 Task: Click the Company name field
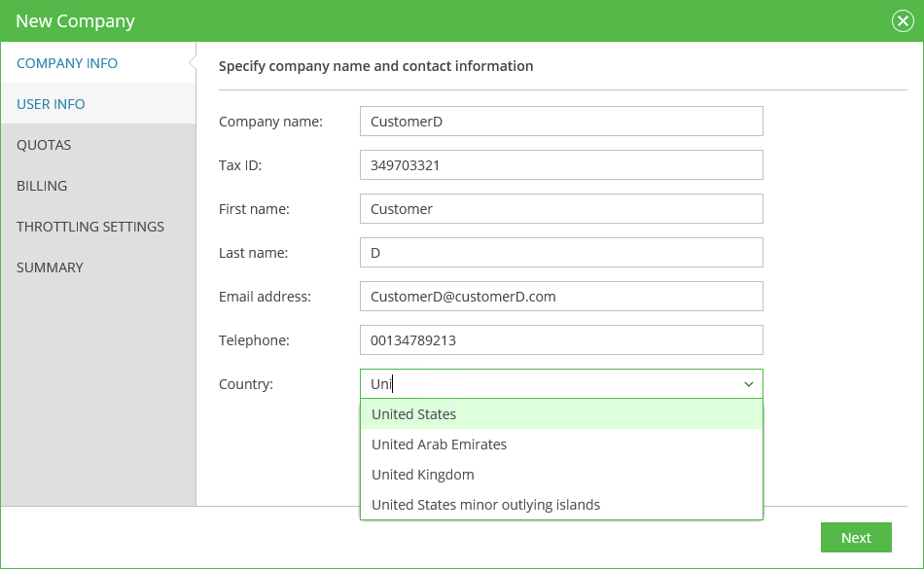(x=560, y=122)
